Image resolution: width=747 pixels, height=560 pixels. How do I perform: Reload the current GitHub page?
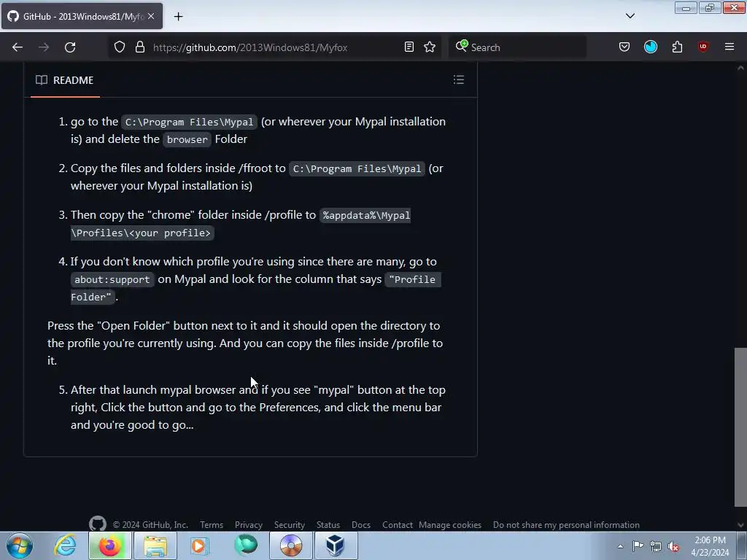[70, 47]
